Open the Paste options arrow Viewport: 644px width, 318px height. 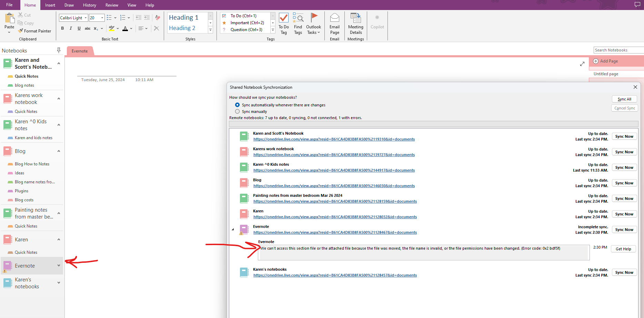point(9,32)
